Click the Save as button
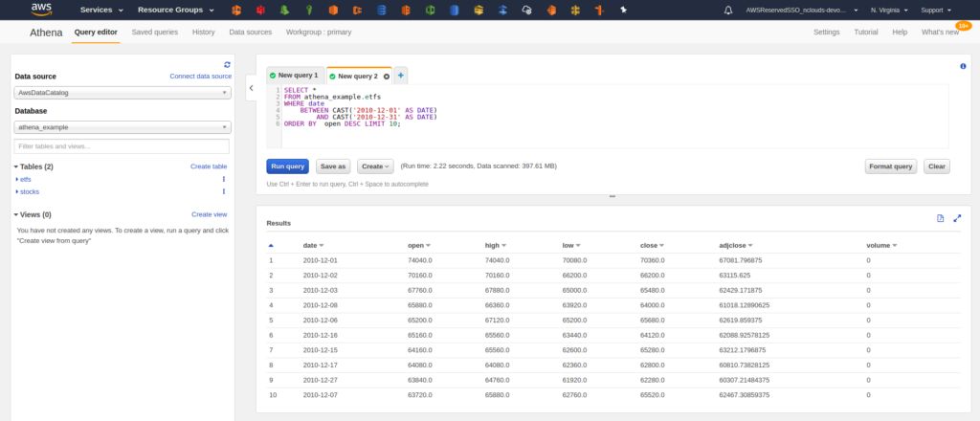This screenshot has width=980, height=421. 333,166
